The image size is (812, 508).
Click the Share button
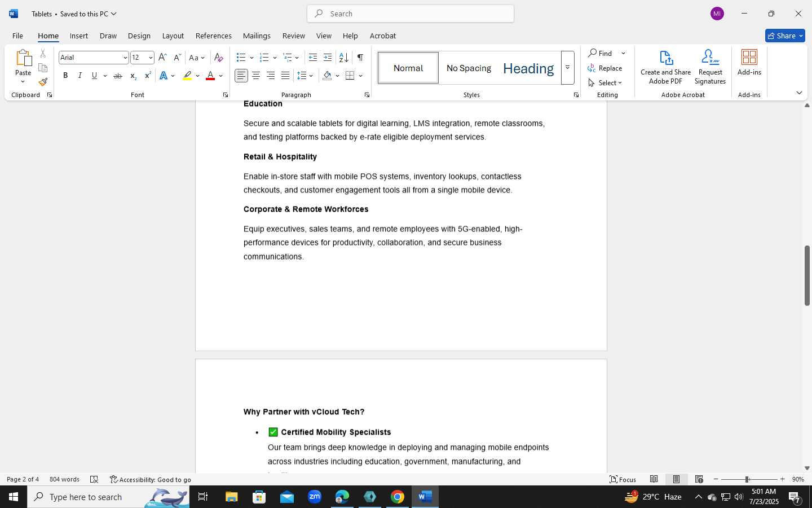click(785, 36)
